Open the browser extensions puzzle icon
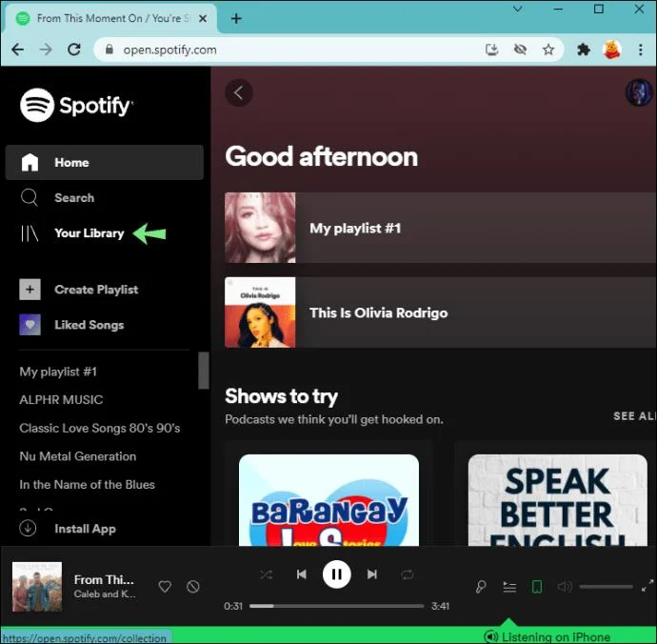The height and width of the screenshot is (644, 657). point(584,50)
